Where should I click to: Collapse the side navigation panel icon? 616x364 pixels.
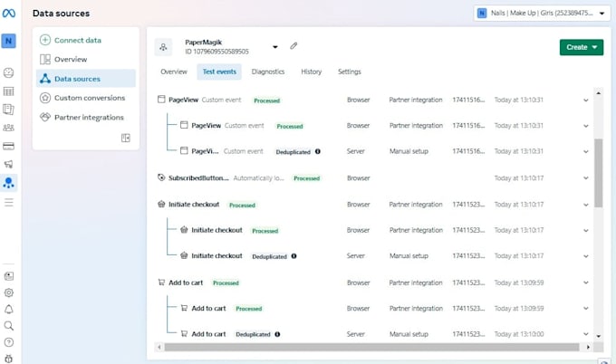click(126, 138)
